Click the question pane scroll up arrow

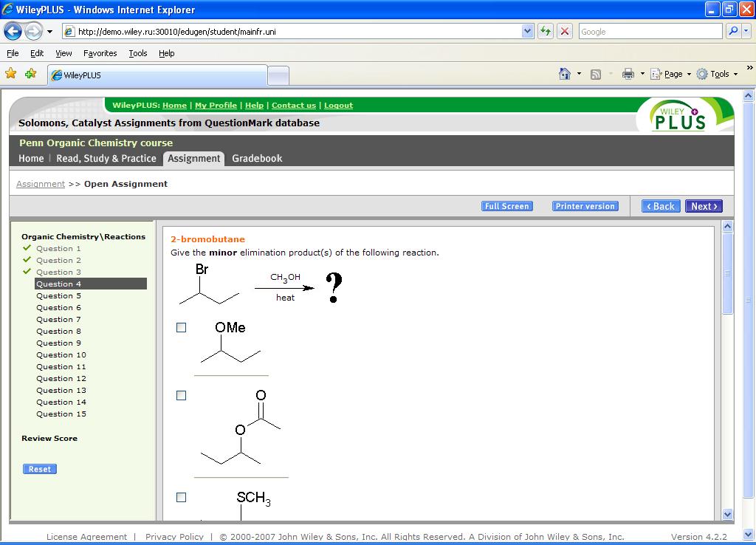727,226
